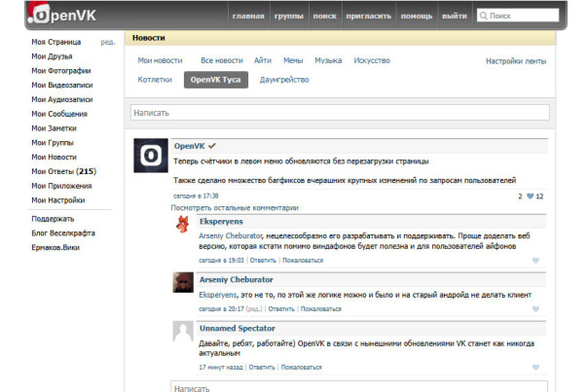Open Мои Заметки
The image size is (588, 392).
coord(54,128)
